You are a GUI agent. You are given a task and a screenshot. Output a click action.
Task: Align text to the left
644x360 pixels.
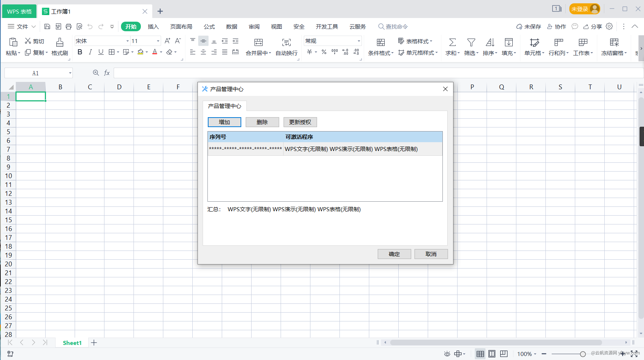[192, 52]
